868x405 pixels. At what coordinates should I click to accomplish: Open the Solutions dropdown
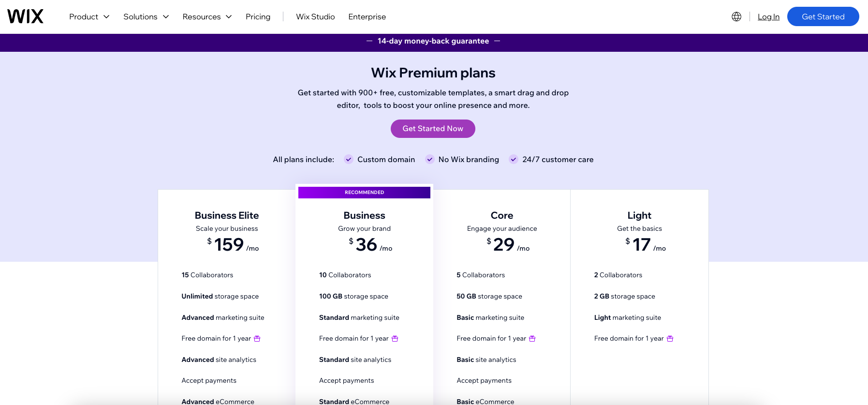[146, 16]
